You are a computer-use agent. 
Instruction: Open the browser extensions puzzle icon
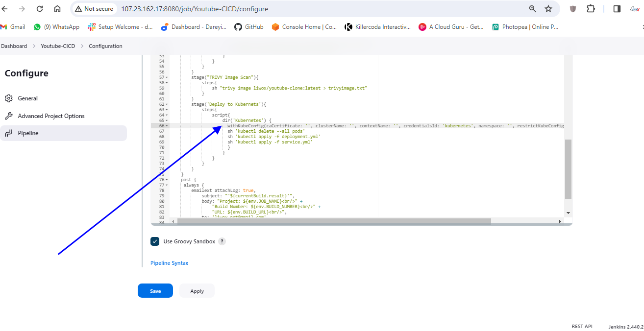(x=591, y=9)
